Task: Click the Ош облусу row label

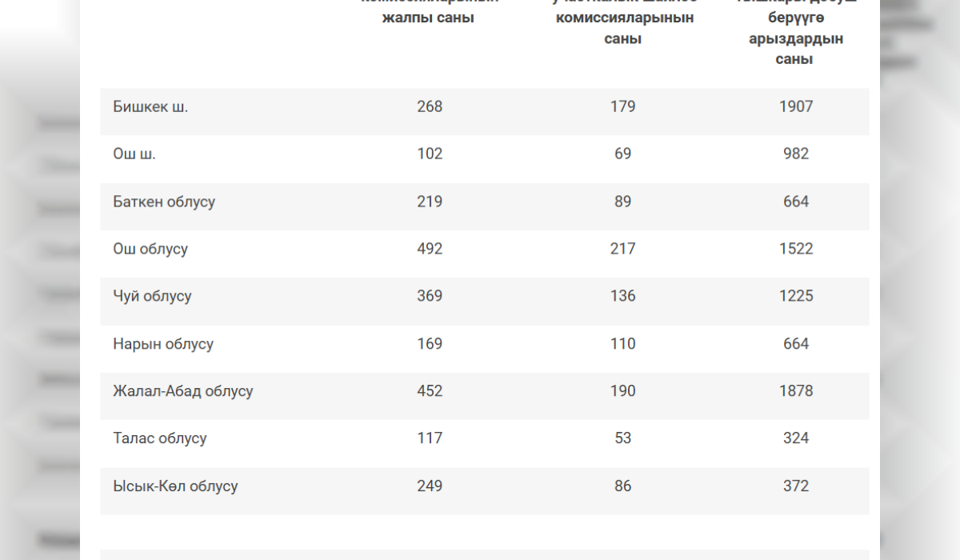Action: 150,249
